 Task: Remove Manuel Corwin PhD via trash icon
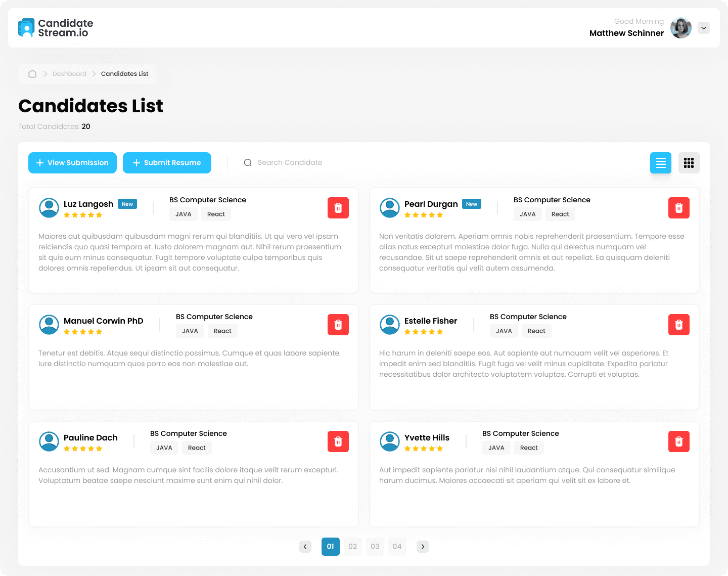[x=338, y=325]
